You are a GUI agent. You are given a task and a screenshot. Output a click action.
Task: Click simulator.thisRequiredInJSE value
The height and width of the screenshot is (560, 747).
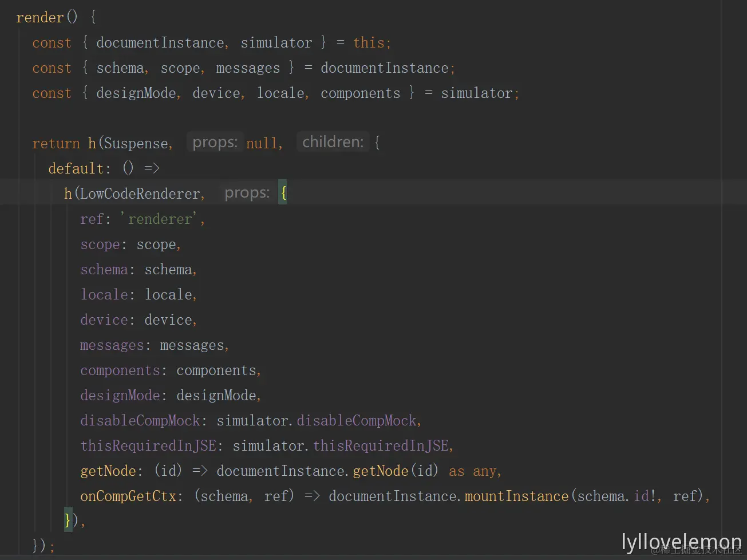[x=341, y=445]
